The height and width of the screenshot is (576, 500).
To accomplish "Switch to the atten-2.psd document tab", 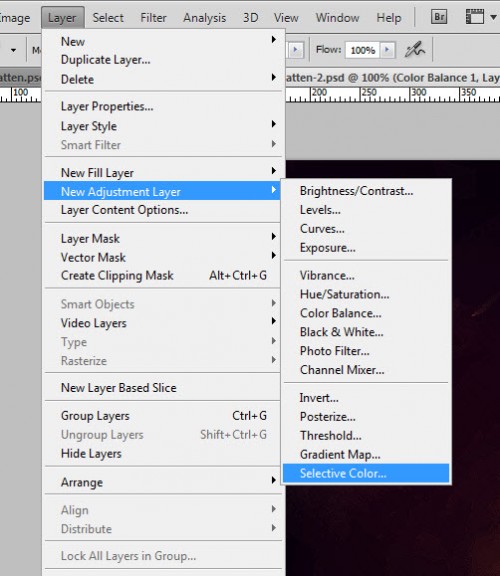I will [x=393, y=78].
